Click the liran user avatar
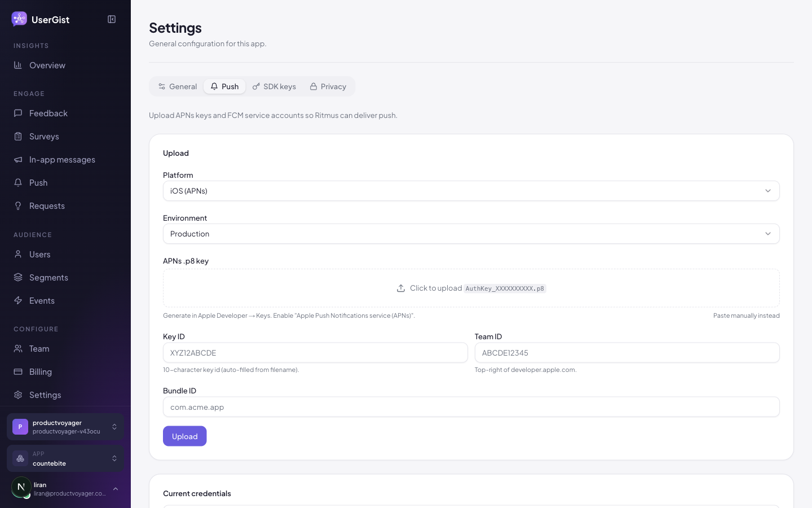 [21, 487]
